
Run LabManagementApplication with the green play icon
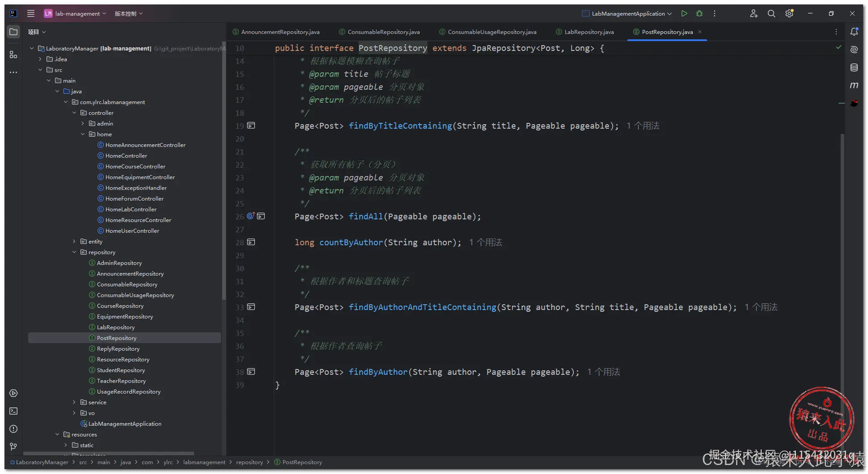[x=684, y=13]
